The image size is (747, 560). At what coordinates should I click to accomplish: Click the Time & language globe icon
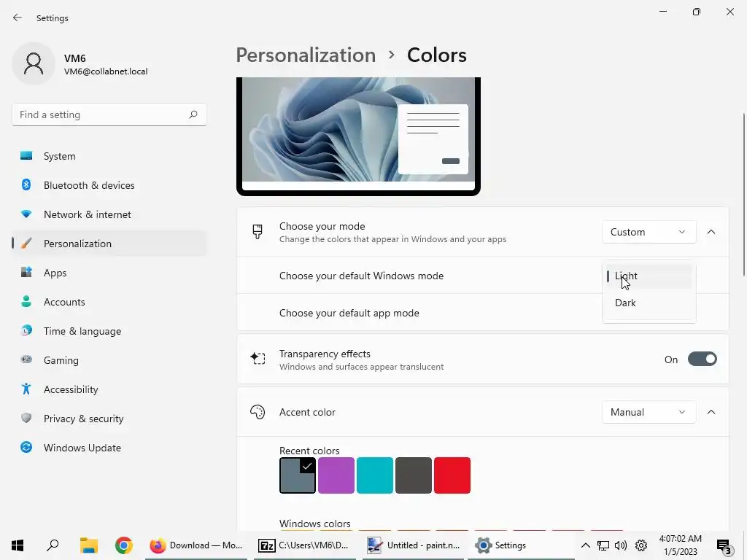click(26, 330)
